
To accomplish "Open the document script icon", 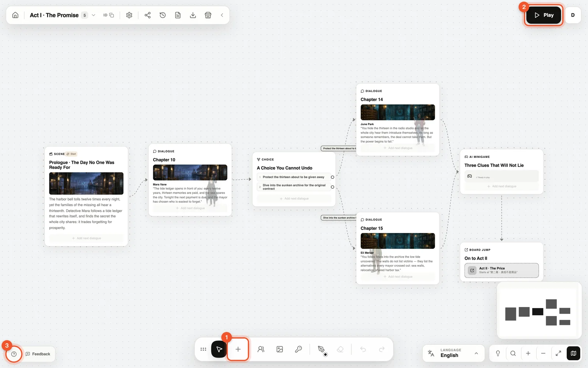I will coord(178,15).
